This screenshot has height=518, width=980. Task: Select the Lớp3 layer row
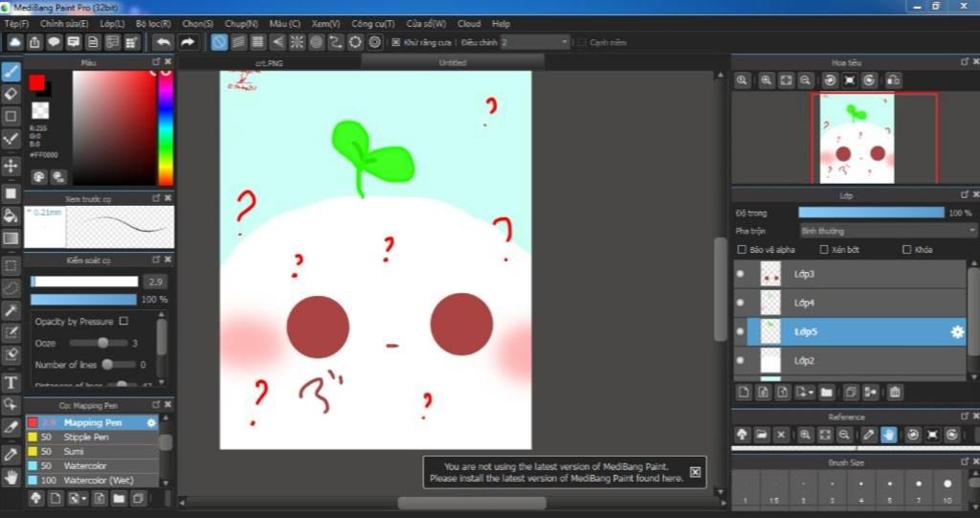(850, 274)
